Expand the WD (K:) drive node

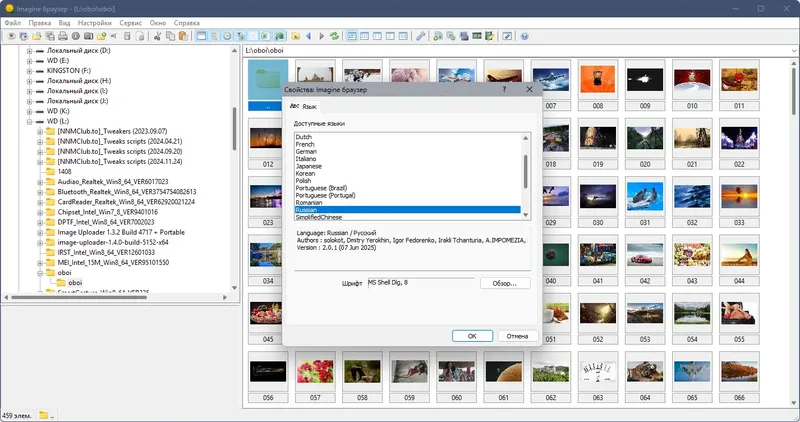pyautogui.click(x=29, y=111)
